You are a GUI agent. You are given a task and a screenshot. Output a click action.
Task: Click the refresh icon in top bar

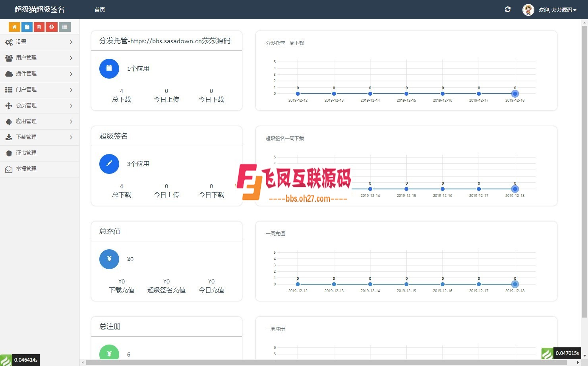(x=508, y=10)
